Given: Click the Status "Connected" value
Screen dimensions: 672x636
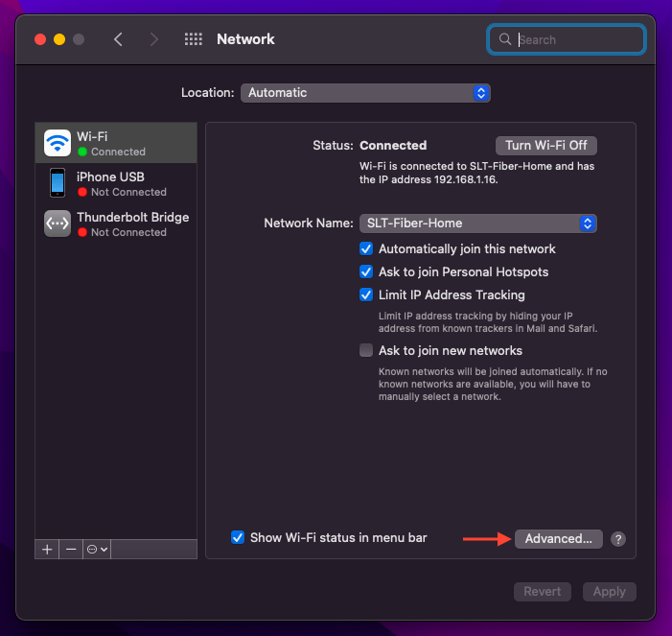Looking at the screenshot, I should pos(393,146).
